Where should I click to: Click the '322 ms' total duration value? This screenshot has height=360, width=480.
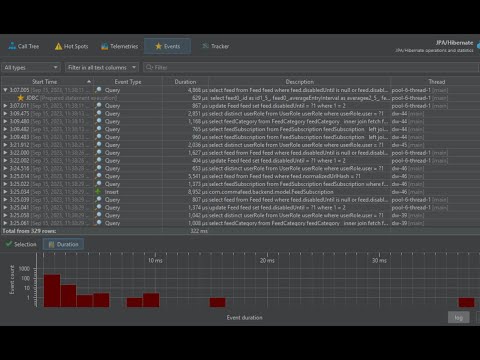tap(199, 231)
